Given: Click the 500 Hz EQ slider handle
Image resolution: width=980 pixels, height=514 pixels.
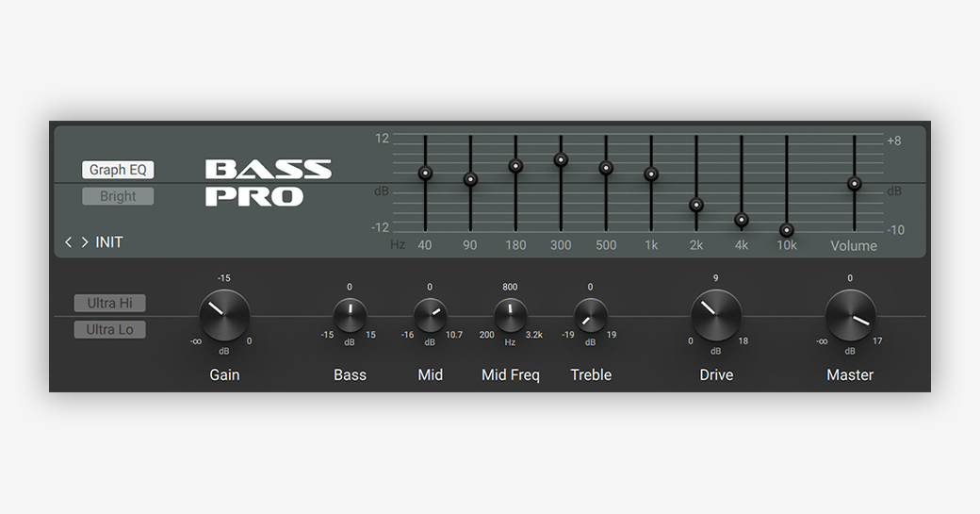Looking at the screenshot, I should [606, 168].
